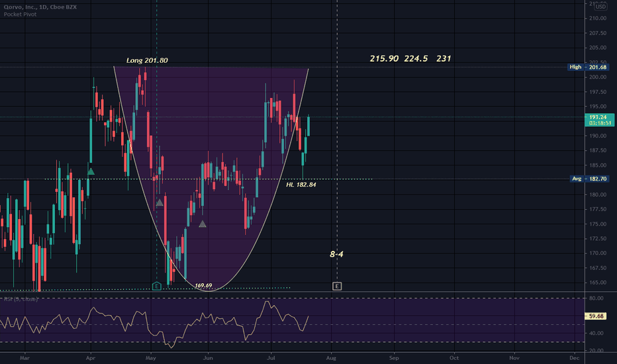This screenshot has width=617, height=364.
Task: Click the High 201.68 price label
Action: 589,68
